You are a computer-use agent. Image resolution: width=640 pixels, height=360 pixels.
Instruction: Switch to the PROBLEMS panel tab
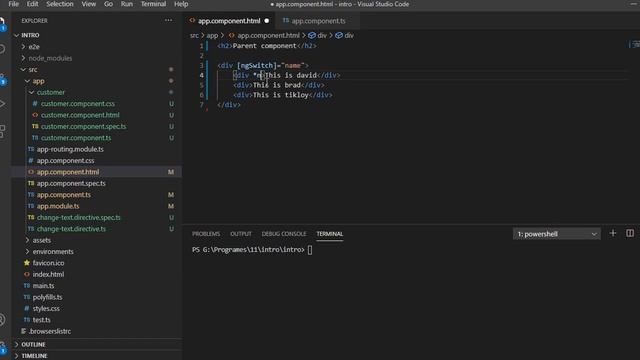206,234
